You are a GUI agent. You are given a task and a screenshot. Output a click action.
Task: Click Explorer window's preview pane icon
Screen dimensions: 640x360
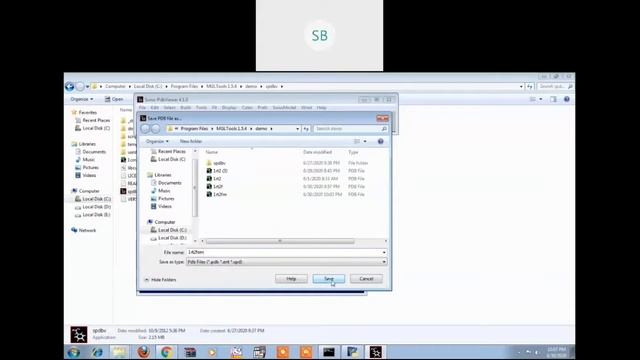[553, 99]
